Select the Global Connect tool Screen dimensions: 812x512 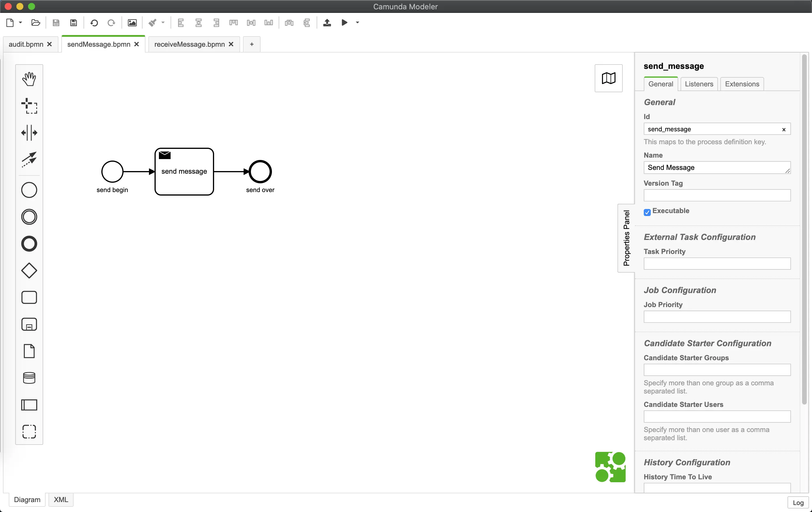tap(29, 160)
